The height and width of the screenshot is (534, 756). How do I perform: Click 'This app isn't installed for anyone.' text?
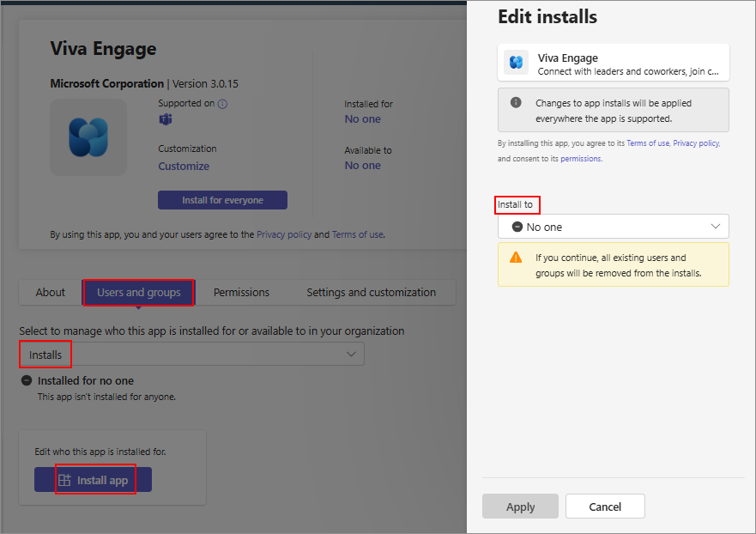106,397
